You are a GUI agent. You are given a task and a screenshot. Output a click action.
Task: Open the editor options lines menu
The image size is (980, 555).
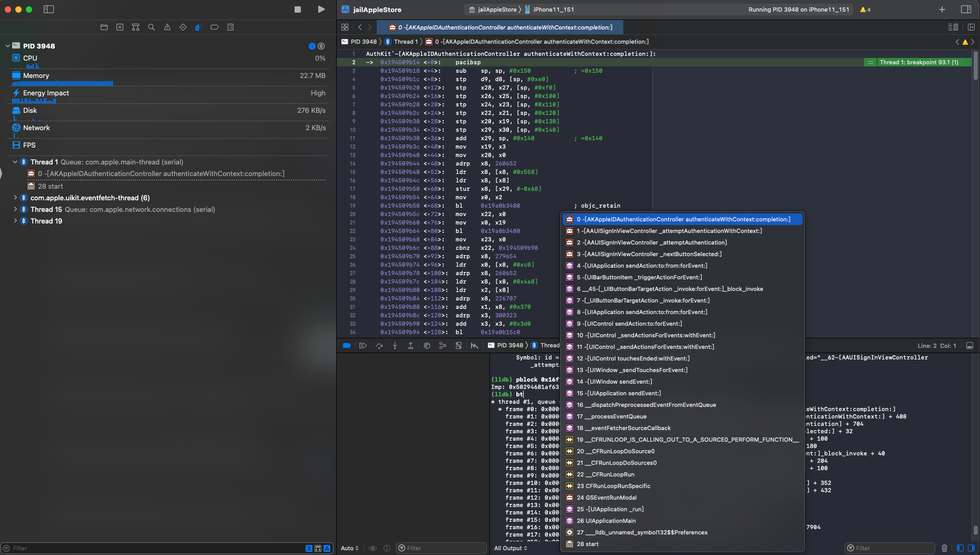coord(953,27)
